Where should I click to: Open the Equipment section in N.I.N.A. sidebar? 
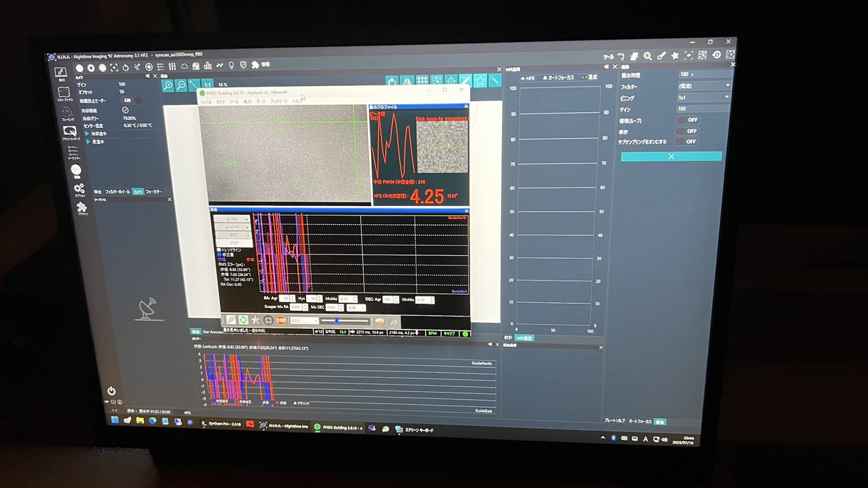click(x=60, y=74)
